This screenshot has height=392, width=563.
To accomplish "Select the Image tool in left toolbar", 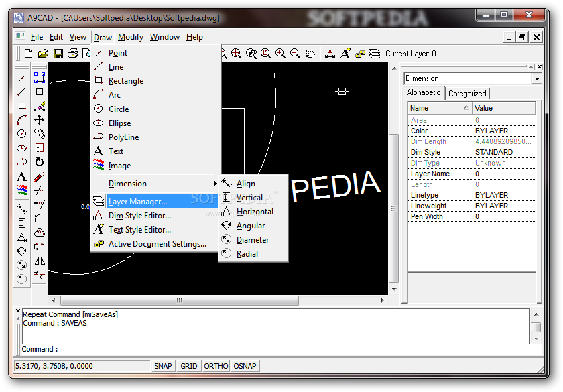I will [22, 190].
